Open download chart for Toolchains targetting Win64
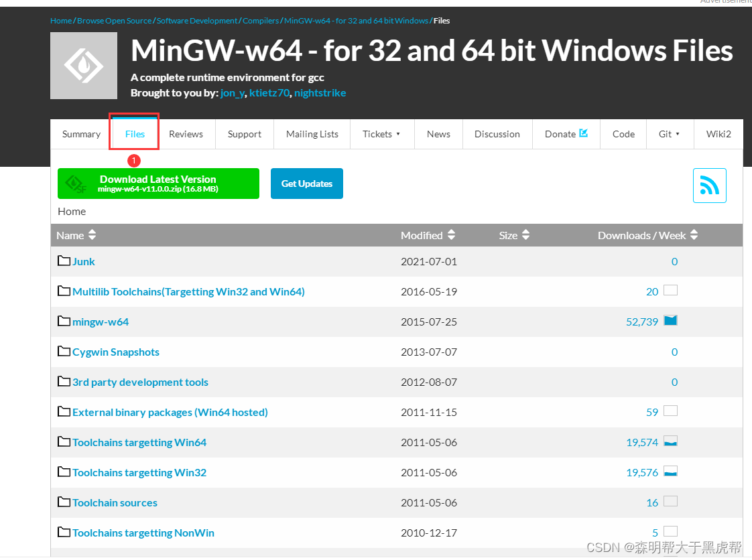This screenshot has width=752, height=560. point(670,441)
